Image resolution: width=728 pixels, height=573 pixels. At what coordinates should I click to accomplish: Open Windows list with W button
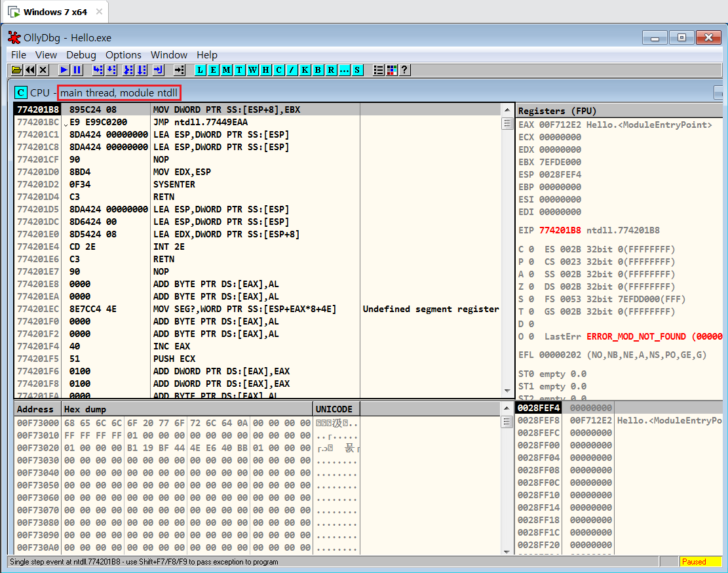coord(252,70)
